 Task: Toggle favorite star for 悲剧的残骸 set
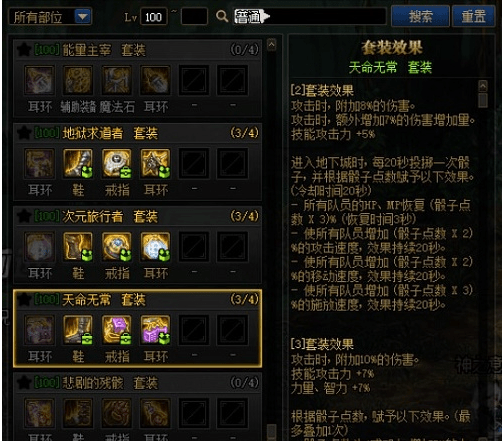coord(24,383)
